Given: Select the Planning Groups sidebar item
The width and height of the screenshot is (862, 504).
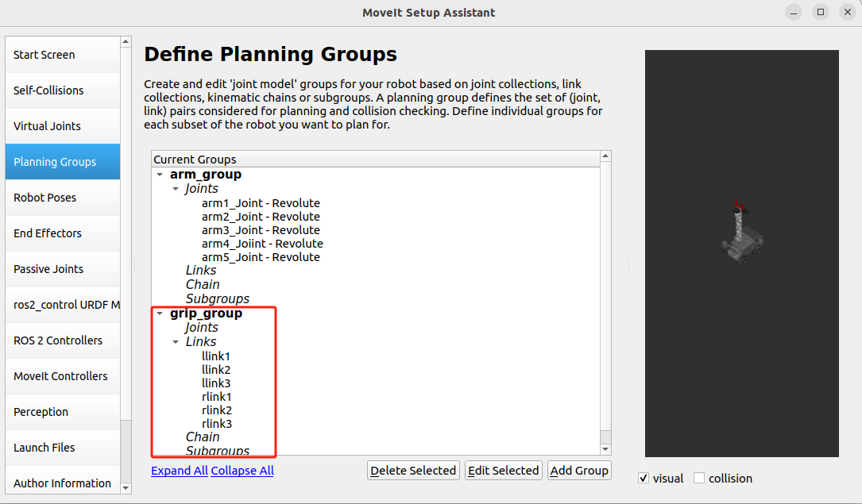Looking at the screenshot, I should coord(63,162).
